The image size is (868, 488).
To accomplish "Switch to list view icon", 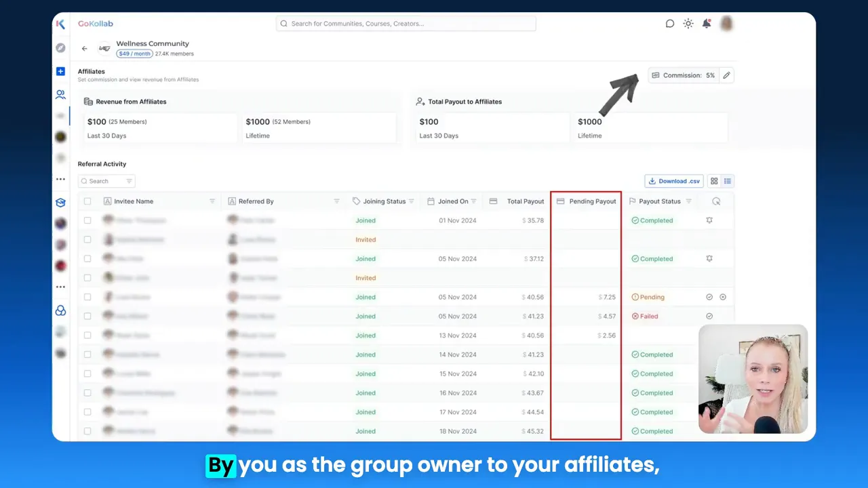I will 728,181.
